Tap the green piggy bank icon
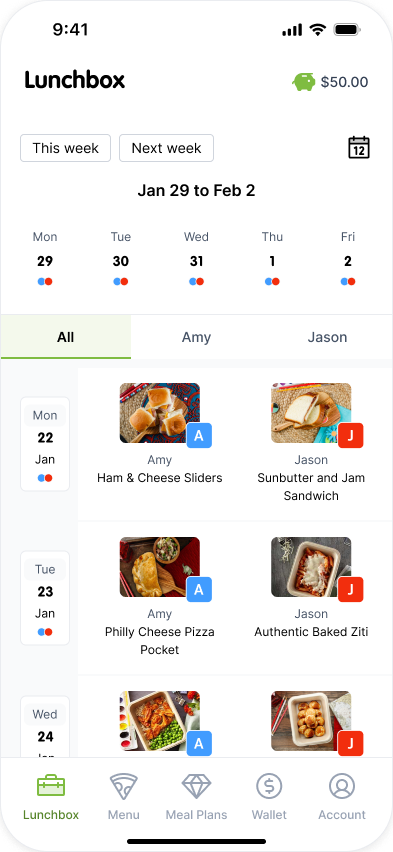Viewport: 393px width, 852px height. click(304, 82)
